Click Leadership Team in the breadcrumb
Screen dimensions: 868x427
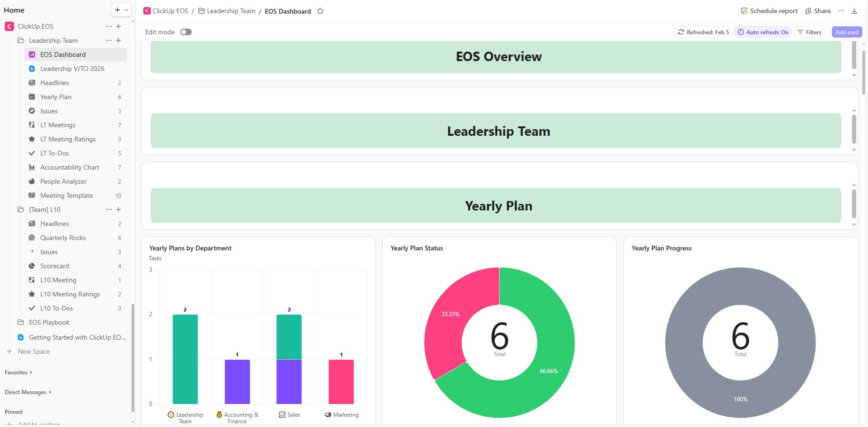(x=231, y=11)
